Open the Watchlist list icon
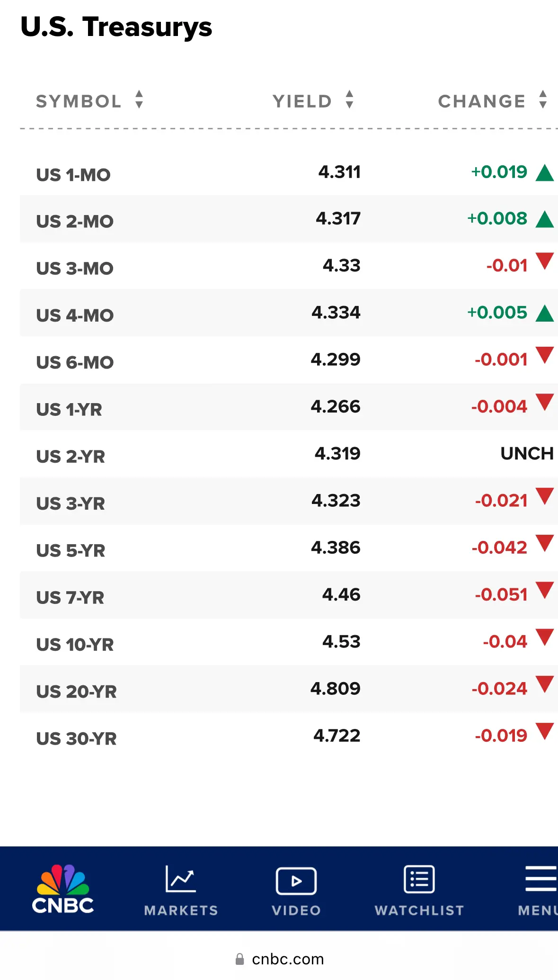This screenshot has width=558, height=980. point(419,879)
